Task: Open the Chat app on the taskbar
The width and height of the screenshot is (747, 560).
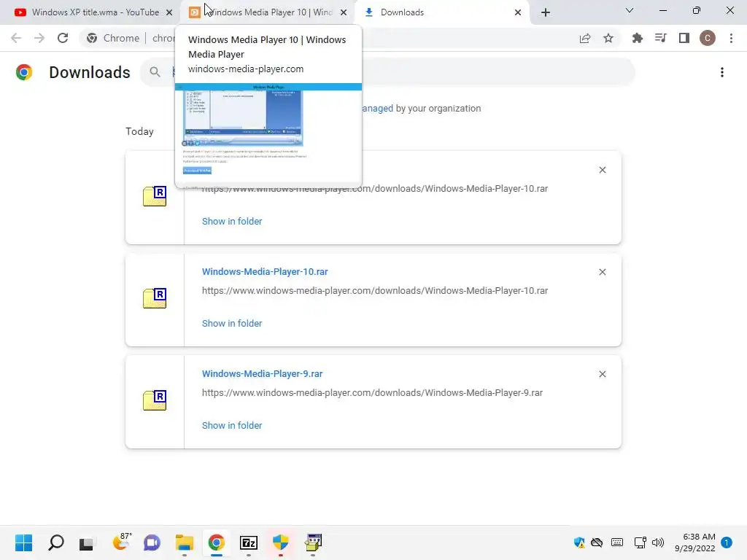Action: 152,542
